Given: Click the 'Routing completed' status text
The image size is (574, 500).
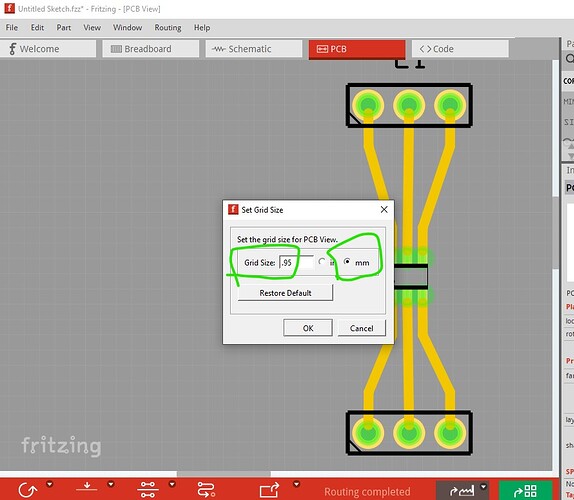Looking at the screenshot, I should [367, 492].
